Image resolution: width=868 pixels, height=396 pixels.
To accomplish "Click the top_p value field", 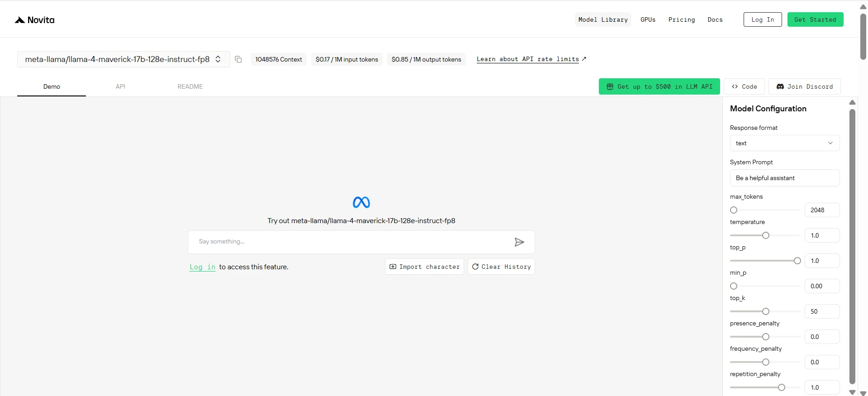I will 822,261.
